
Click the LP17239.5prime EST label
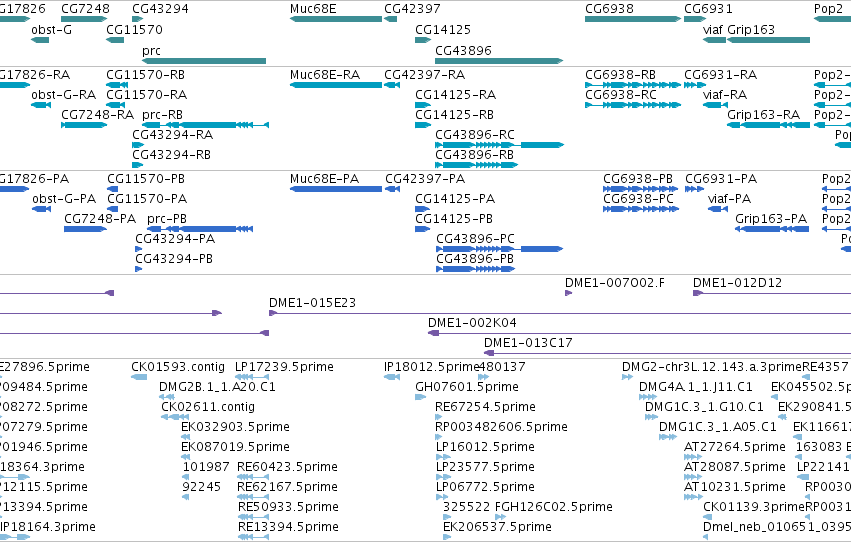tap(284, 367)
